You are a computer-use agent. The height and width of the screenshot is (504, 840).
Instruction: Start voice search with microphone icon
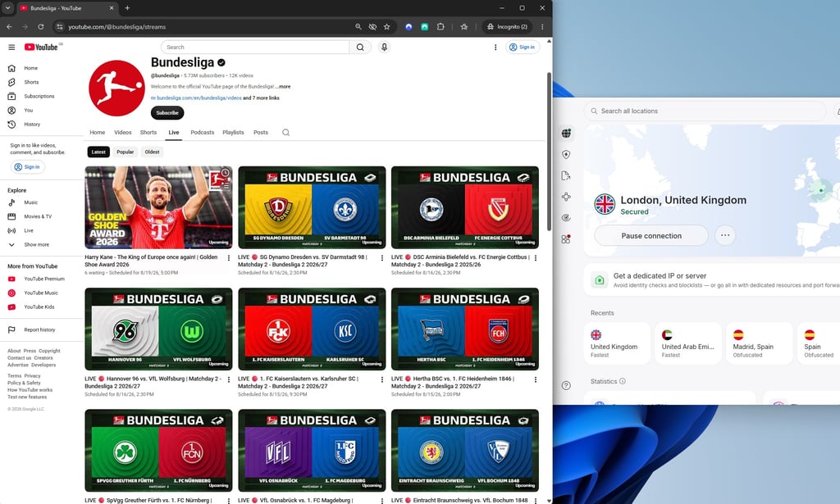[x=384, y=47]
